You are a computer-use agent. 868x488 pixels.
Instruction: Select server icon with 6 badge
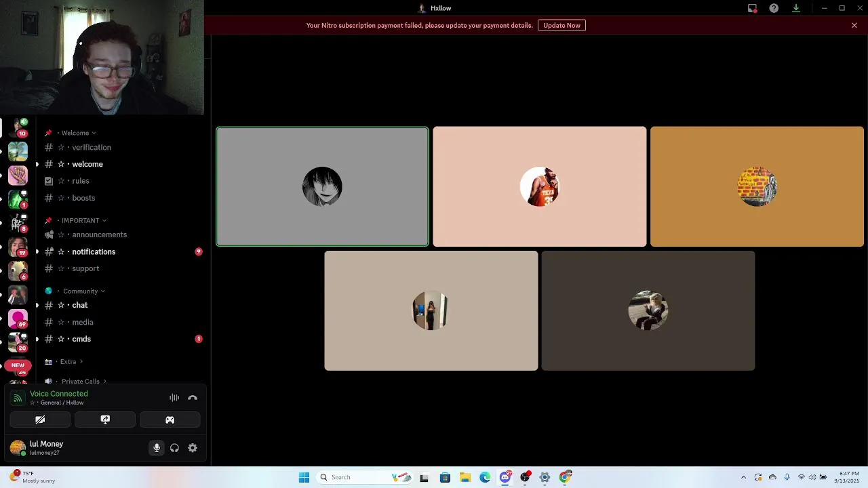(x=18, y=271)
